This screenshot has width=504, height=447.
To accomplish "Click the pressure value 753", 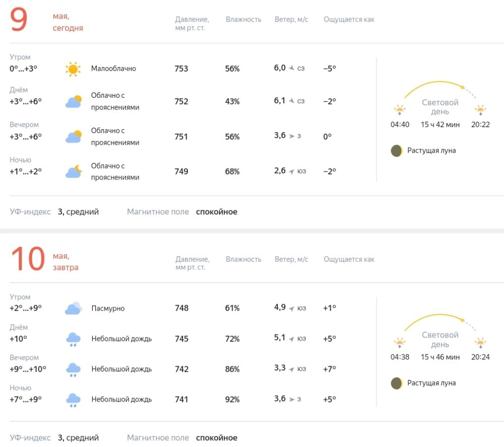I will click(x=181, y=69).
